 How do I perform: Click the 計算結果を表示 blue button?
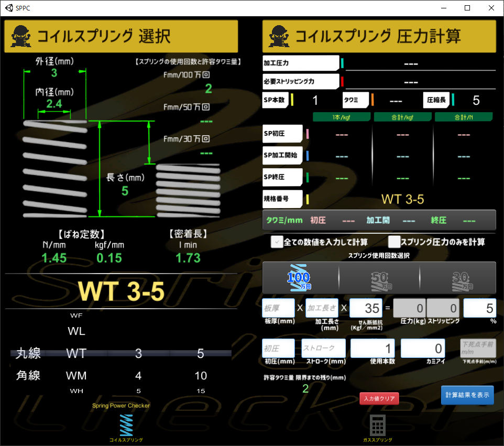click(x=467, y=395)
